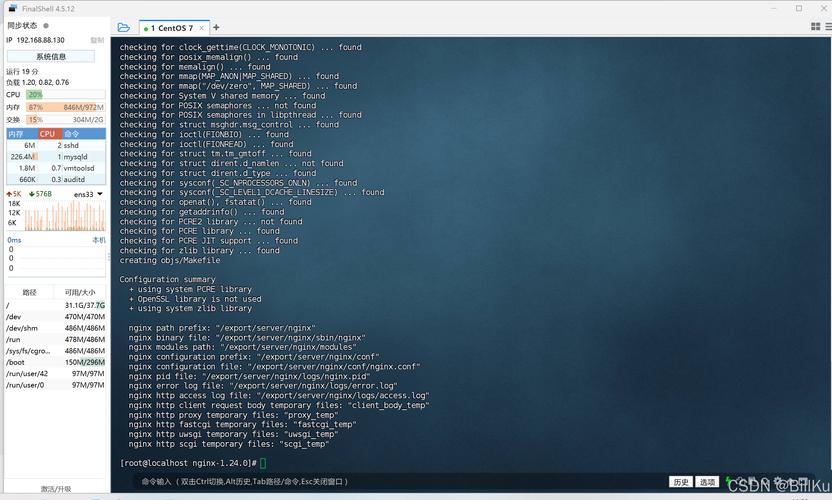The width and height of the screenshot is (832, 500).
Task: Copy the IP address with 复制
Action: click(97, 40)
